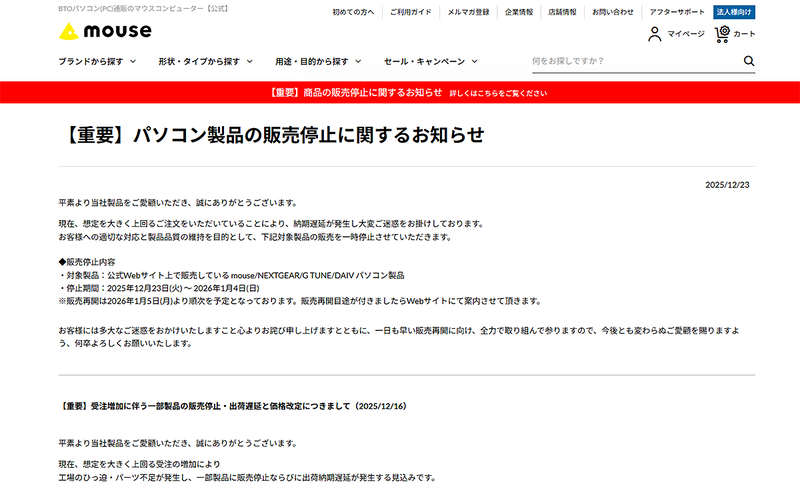The width and height of the screenshot is (800, 491).
Task: Expand ブランドから探す dropdown
Action: (x=97, y=61)
